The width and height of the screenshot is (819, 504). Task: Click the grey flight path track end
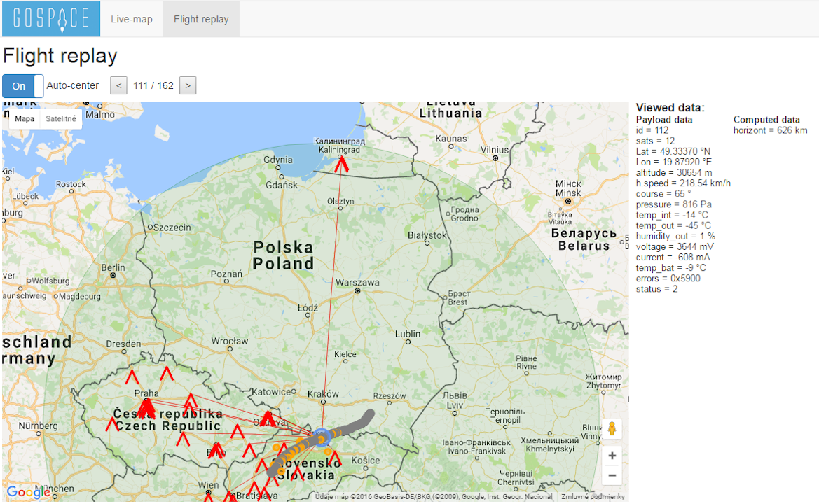tap(369, 414)
